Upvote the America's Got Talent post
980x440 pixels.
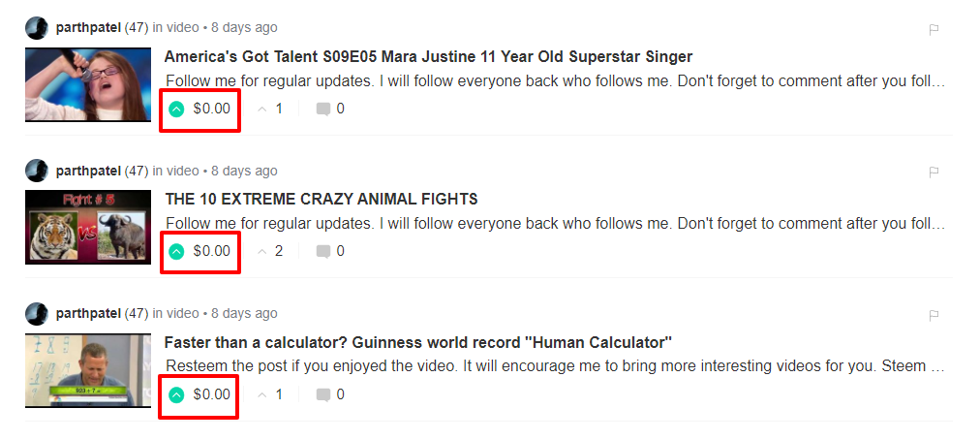pos(176,109)
